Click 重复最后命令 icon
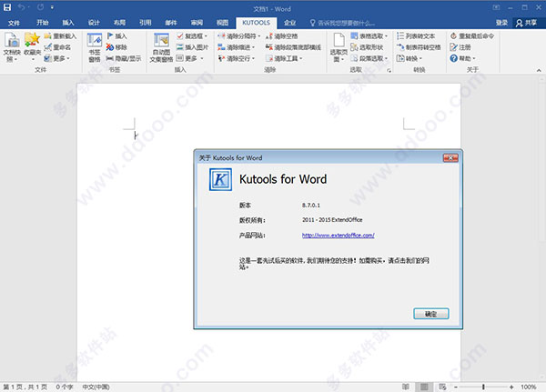The width and height of the screenshot is (546, 392). (x=471, y=35)
